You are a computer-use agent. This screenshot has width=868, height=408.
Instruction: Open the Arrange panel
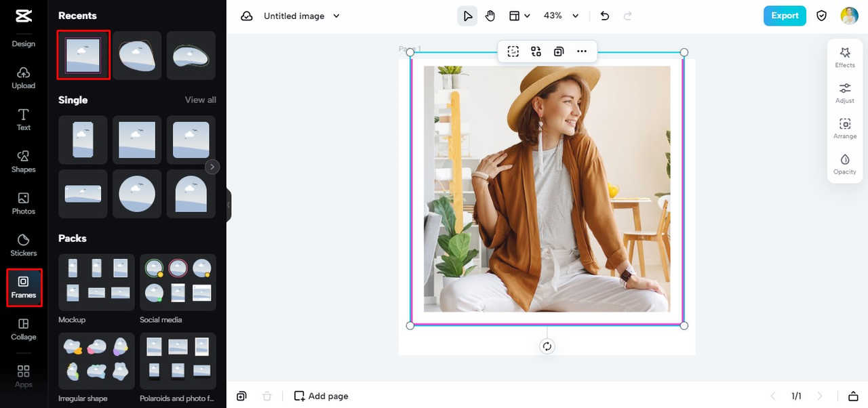845,129
